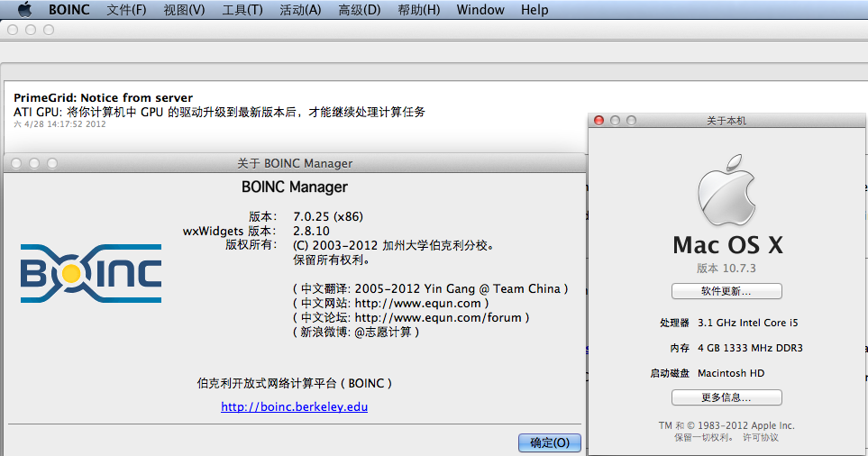Screen dimensions: 868x456
Task: Click the 伯克利开放式网络计算平台 ( BOINC ) text
Action: 295,384
